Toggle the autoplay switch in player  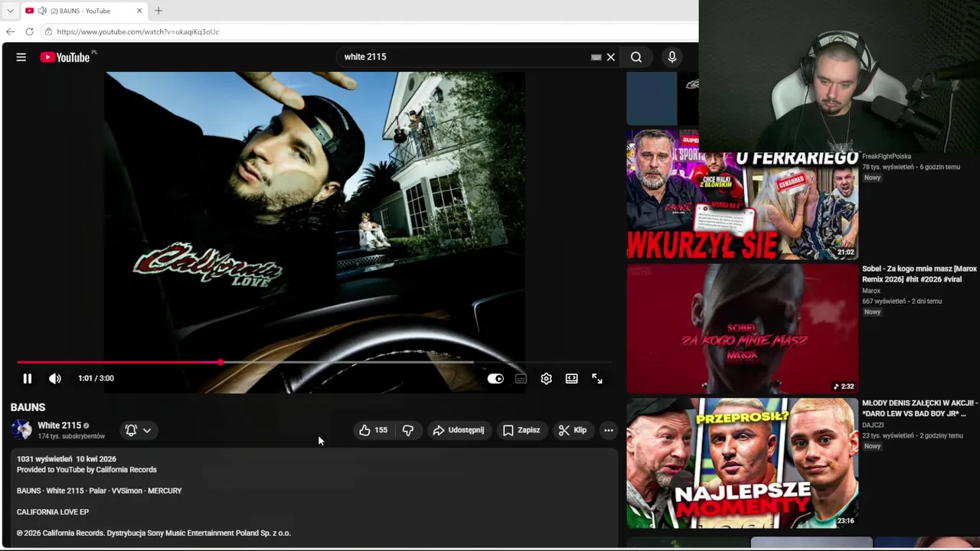point(495,378)
